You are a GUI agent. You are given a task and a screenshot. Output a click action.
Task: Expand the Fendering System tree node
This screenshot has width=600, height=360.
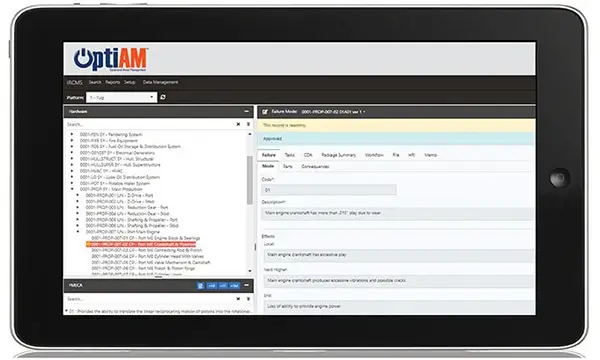[72, 134]
